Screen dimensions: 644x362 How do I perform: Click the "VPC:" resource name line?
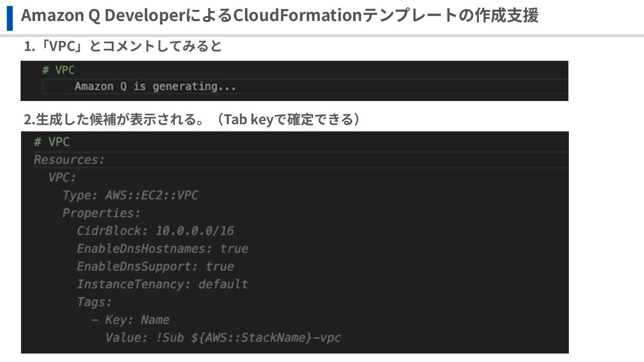click(63, 177)
